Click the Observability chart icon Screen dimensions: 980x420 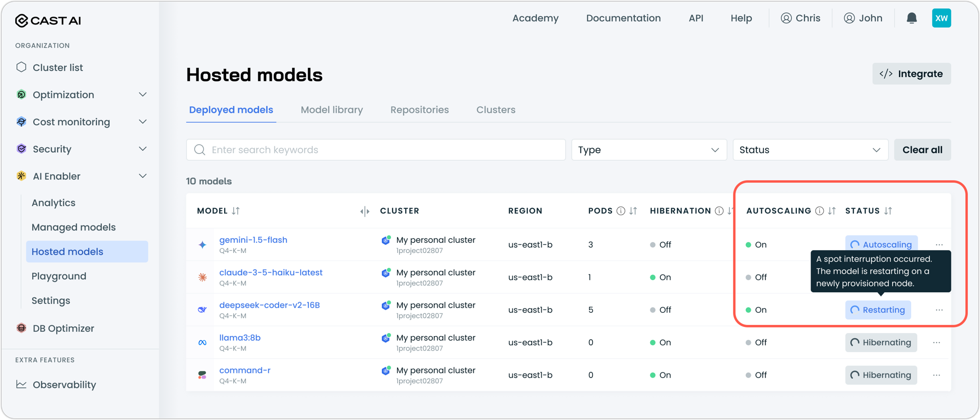pyautogui.click(x=21, y=384)
